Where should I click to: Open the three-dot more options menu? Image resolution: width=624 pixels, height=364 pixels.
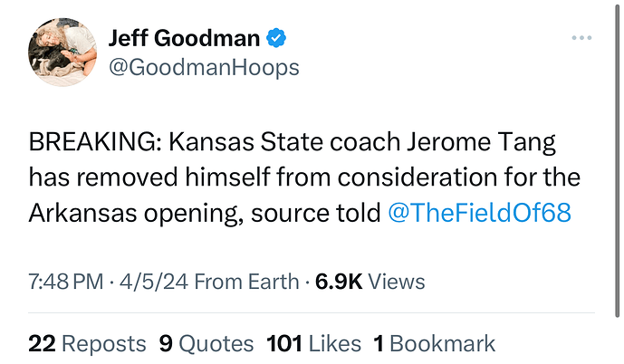(581, 38)
